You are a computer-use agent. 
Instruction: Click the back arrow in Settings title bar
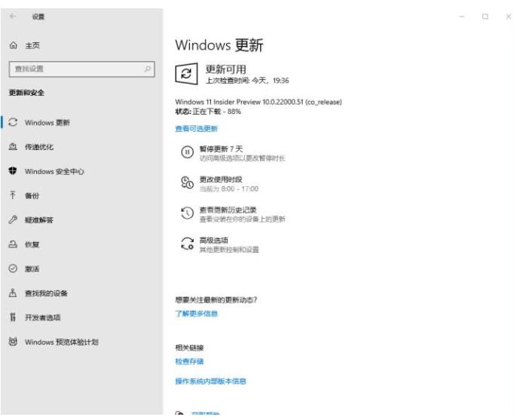[x=13, y=16]
